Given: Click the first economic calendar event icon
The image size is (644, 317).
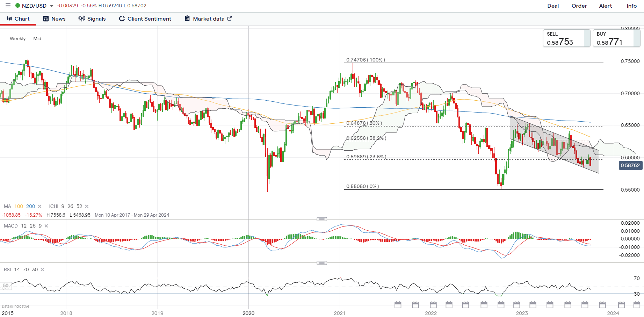Looking at the screenshot, I should pos(398,305).
